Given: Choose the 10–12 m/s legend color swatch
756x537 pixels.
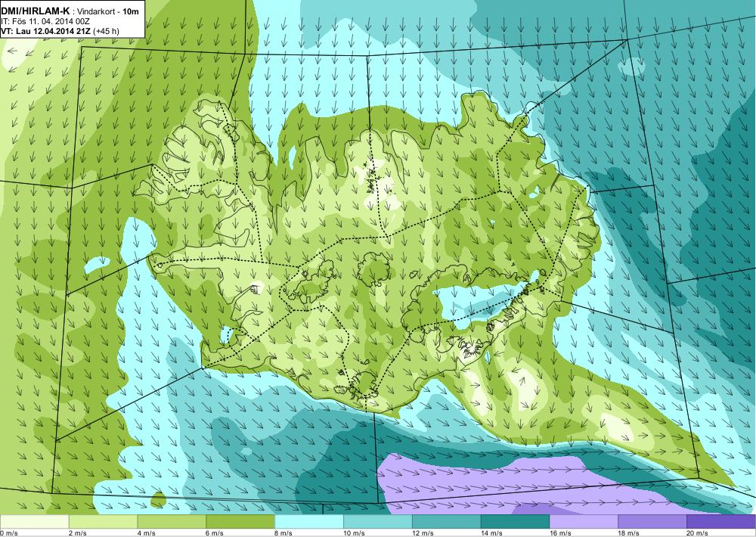Looking at the screenshot, I should pos(377,522).
